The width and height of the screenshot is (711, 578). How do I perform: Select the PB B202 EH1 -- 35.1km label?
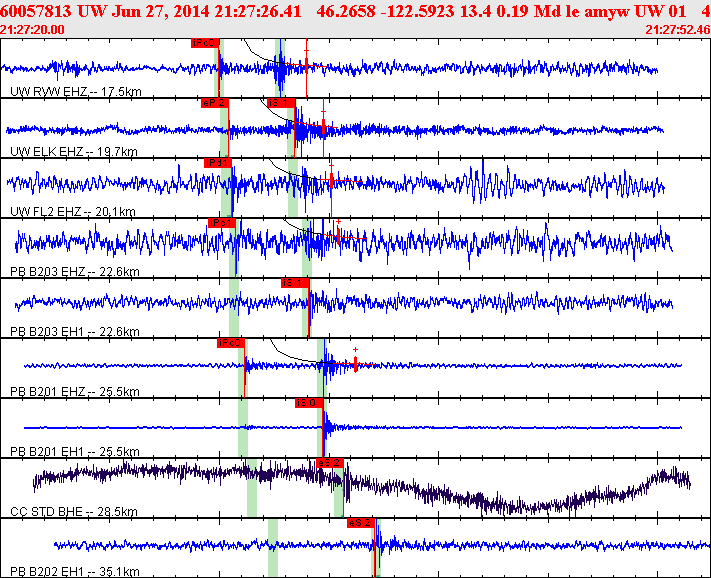point(74,572)
